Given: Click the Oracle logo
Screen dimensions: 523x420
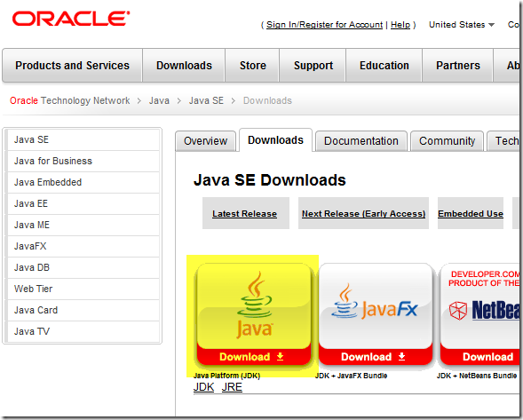Looking at the screenshot, I should (x=71, y=19).
